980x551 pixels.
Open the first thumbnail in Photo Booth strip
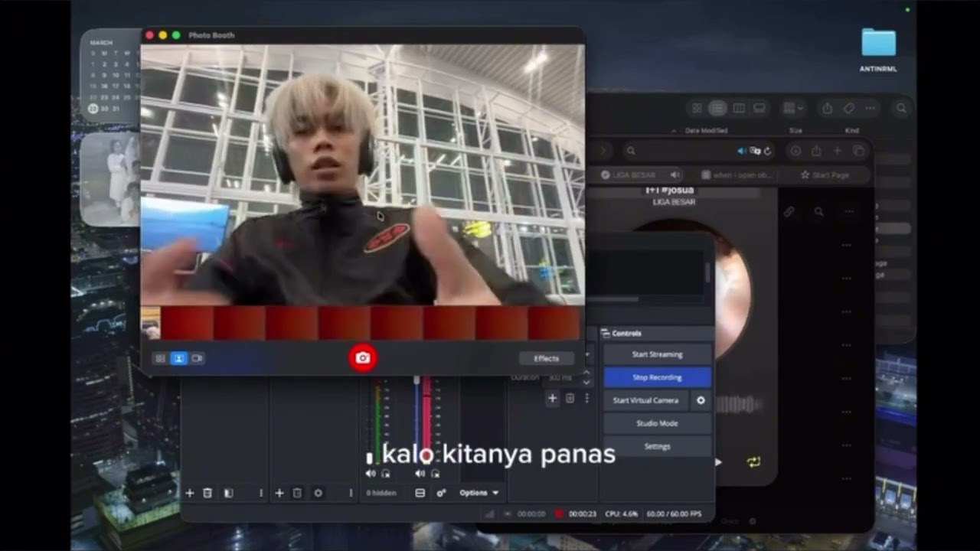point(151,323)
